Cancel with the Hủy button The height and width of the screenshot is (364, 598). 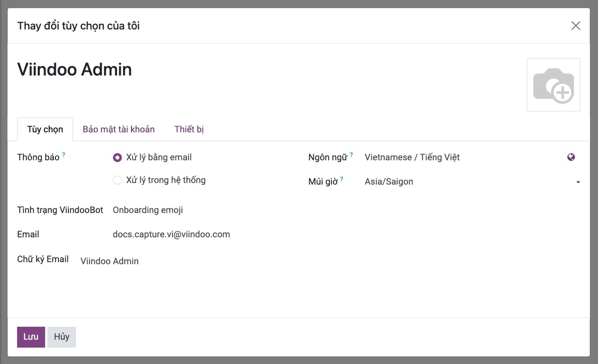point(62,337)
